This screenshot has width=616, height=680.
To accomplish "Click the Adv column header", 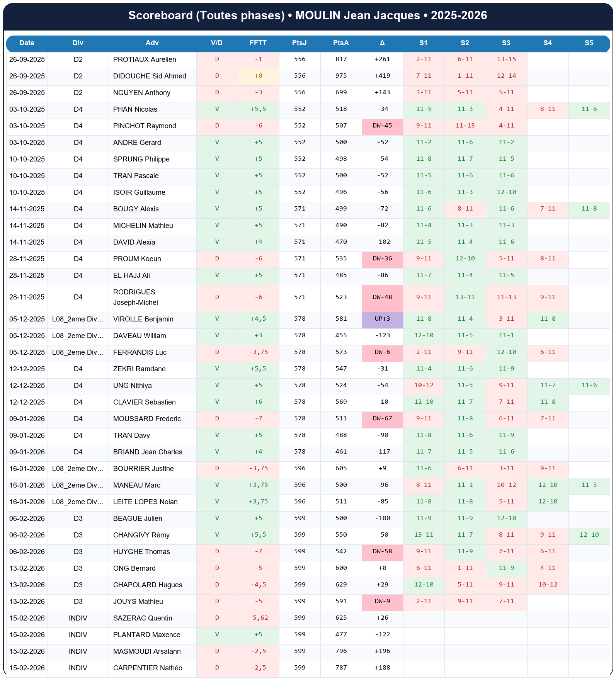I will 152,43.
